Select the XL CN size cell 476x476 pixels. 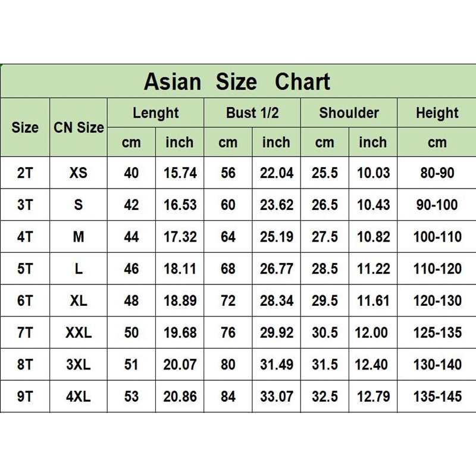(79, 300)
